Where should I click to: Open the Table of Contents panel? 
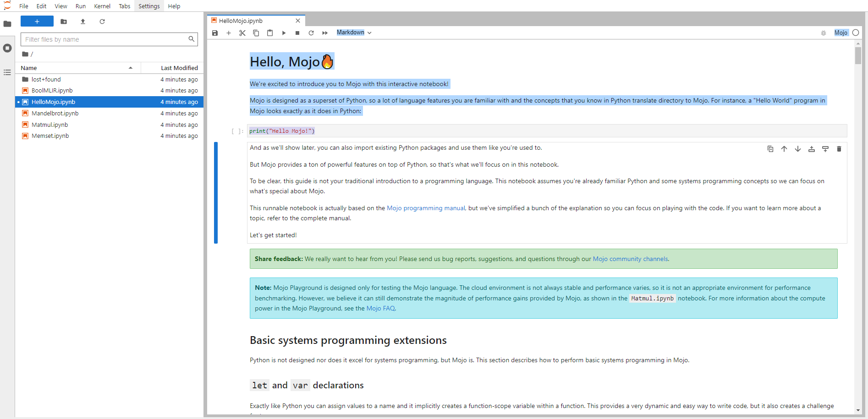[7, 72]
